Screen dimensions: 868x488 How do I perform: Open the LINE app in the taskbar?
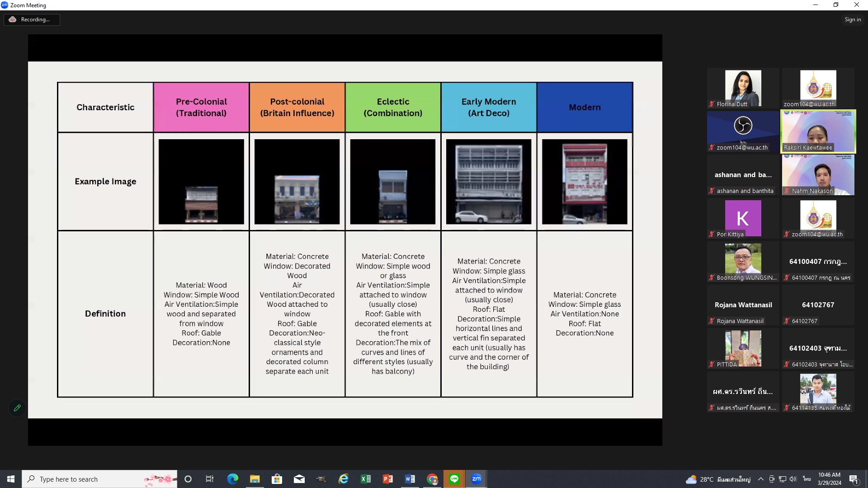coord(454,479)
